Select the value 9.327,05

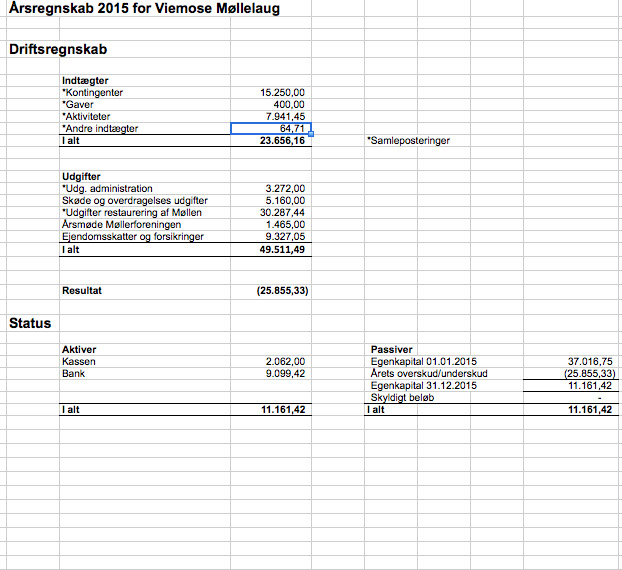pos(285,236)
